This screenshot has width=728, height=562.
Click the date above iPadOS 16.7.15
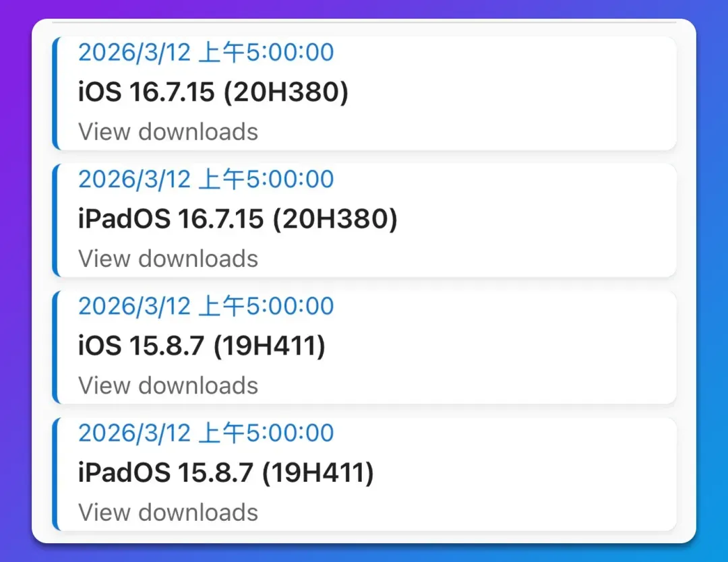tap(206, 179)
